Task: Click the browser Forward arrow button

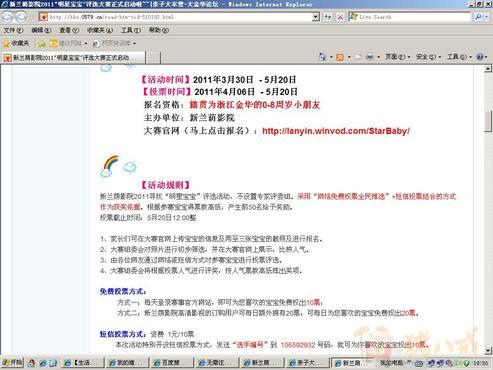Action: coord(21,17)
